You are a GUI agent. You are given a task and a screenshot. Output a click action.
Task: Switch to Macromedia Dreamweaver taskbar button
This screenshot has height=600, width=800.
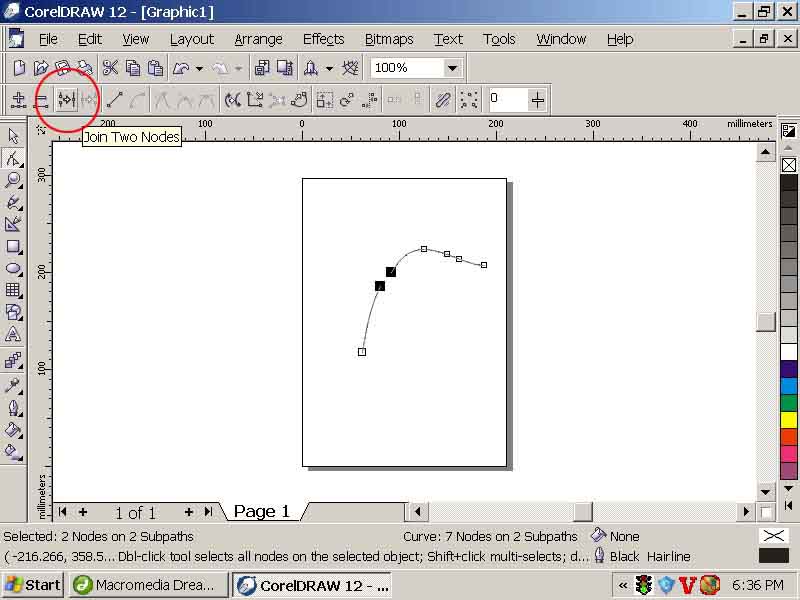coord(148,585)
